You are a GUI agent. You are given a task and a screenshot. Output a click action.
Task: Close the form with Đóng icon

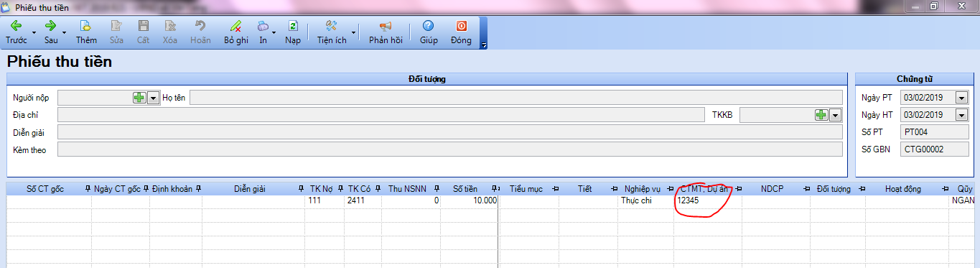coord(461,26)
